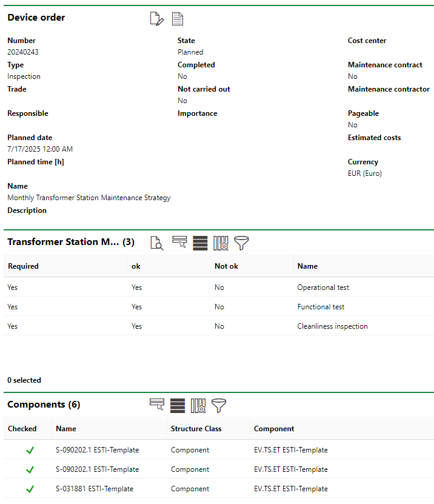This screenshot has width=434, height=504.
Task: Toggle the checked mark on S-031881 ESTI-Template row
Action: (30, 489)
